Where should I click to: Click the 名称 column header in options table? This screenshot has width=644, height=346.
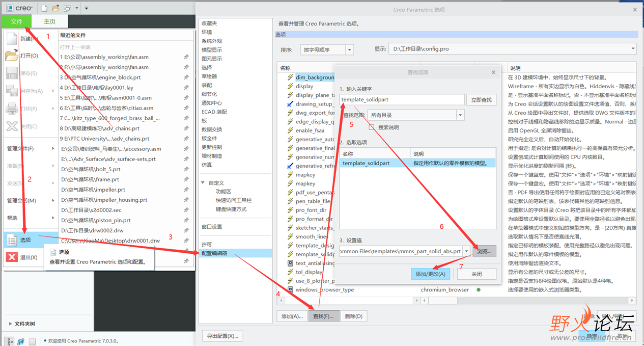pyautogui.click(x=285, y=68)
